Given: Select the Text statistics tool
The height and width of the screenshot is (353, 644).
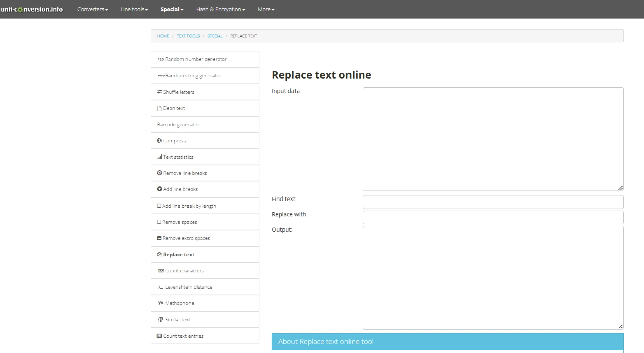Looking at the screenshot, I should 178,157.
